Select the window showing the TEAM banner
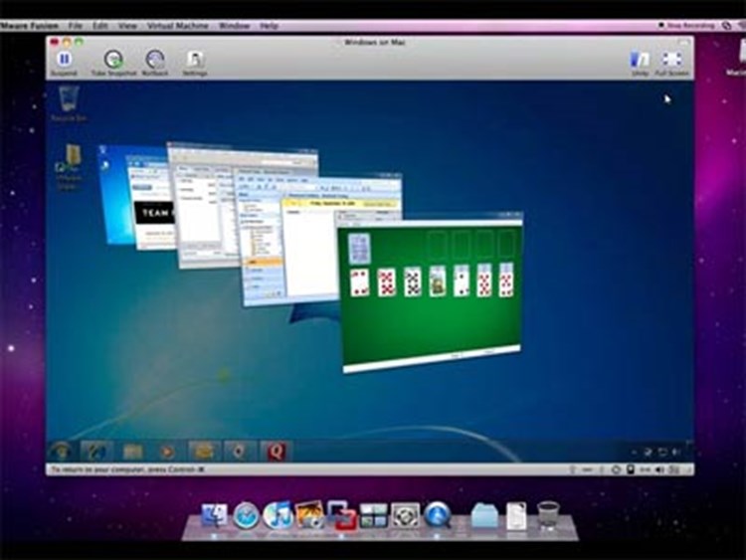Screen dimensions: 746x560 coord(151,205)
